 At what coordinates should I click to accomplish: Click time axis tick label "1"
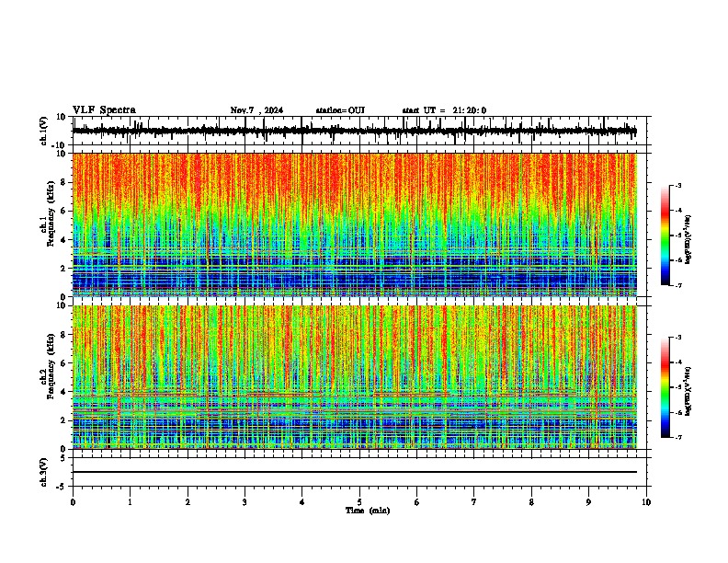point(131,502)
